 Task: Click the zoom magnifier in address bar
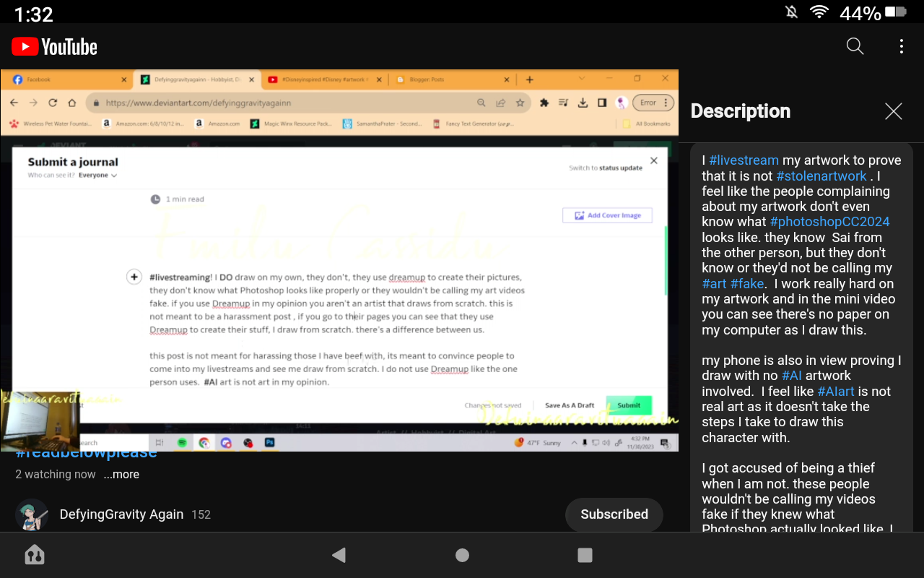(x=481, y=103)
